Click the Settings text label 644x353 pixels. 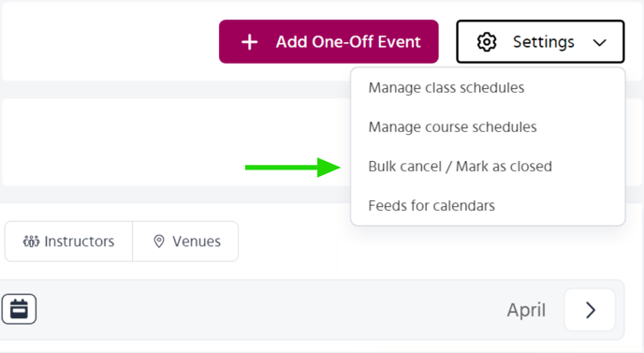pos(543,42)
